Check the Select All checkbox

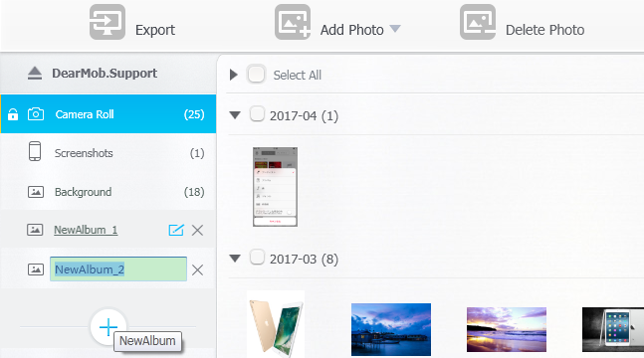tap(256, 75)
